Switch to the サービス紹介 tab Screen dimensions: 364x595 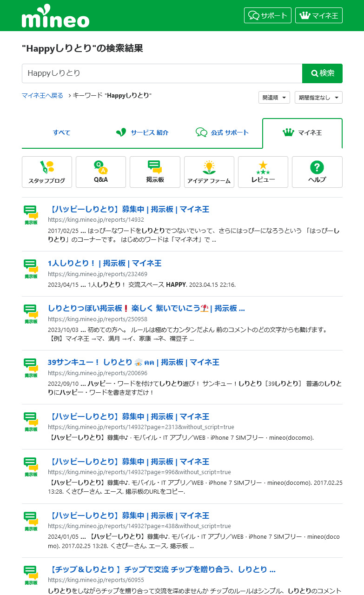[142, 133]
